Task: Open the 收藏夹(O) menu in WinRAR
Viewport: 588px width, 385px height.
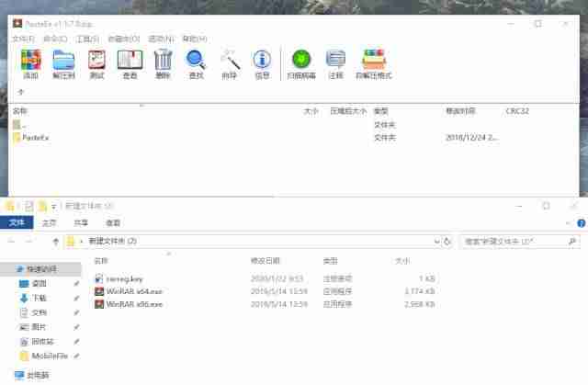Action: click(x=124, y=39)
